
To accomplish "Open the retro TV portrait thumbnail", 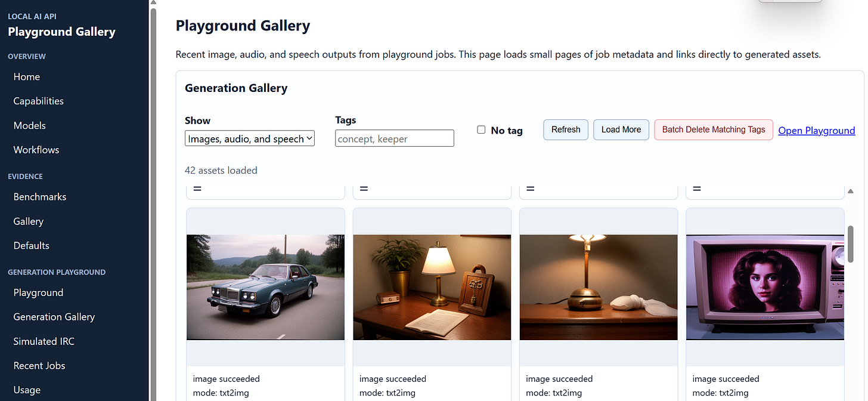I will (x=765, y=287).
